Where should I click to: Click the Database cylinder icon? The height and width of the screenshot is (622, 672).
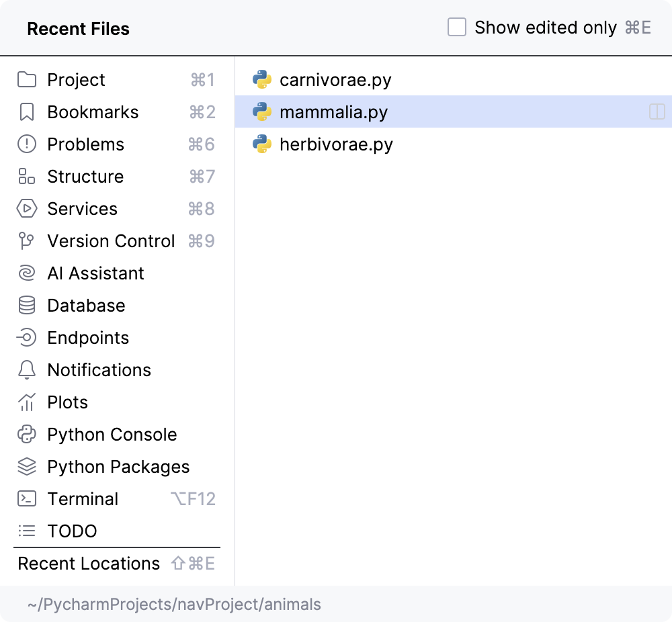click(x=26, y=306)
